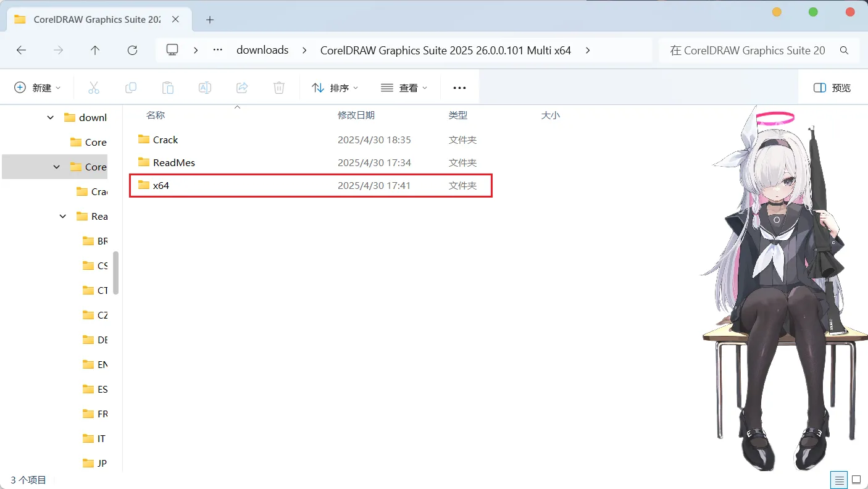Viewport: 868px width, 489px height.
Task: Go back to previous folder
Action: point(22,51)
